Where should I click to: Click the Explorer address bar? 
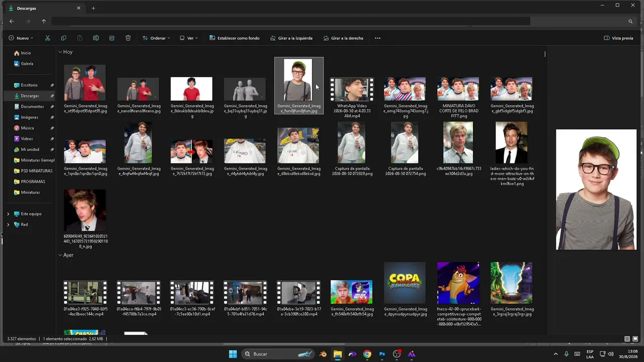291,21
